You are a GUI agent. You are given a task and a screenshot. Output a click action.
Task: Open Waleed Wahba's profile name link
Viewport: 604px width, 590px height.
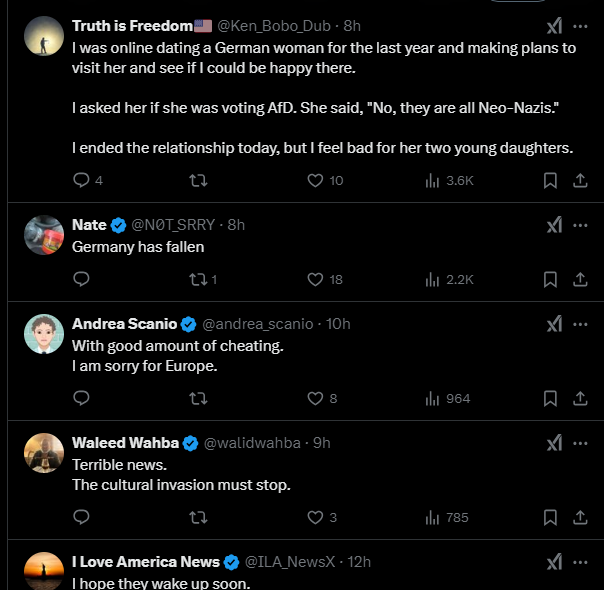pyautogui.click(x=125, y=443)
